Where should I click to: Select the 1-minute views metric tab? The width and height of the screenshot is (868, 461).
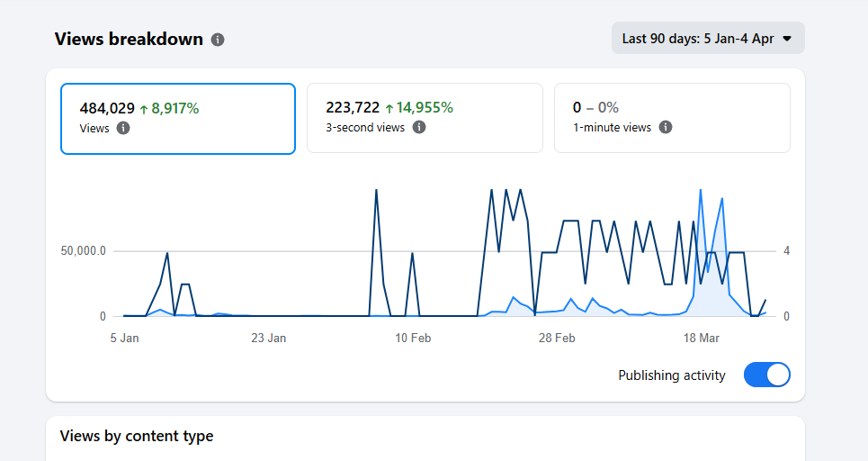pos(672,118)
